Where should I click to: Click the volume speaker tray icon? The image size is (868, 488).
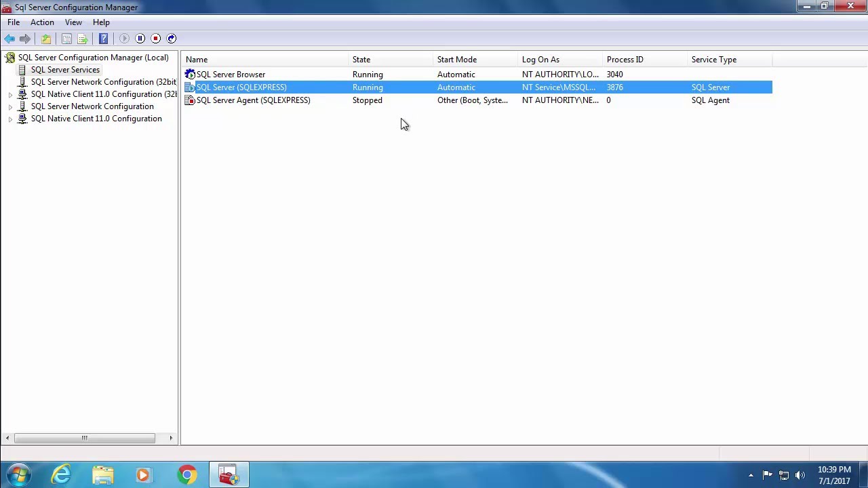[800, 475]
